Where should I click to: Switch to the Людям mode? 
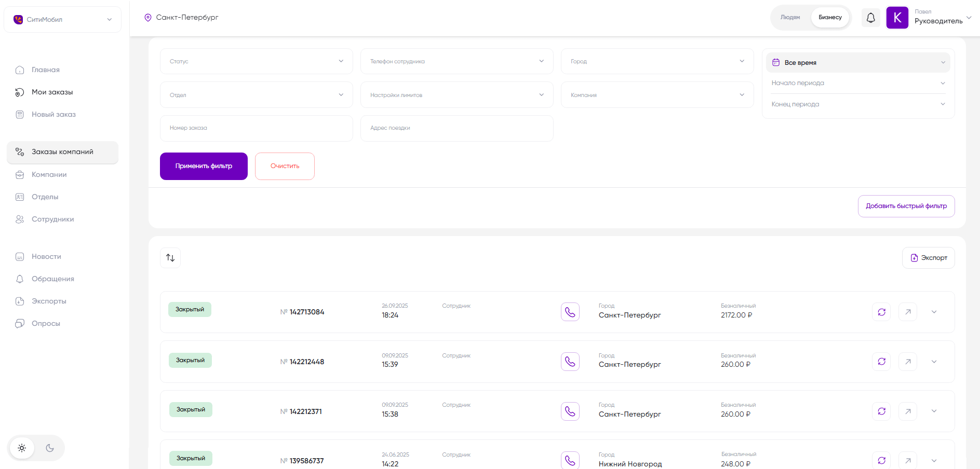tap(790, 18)
